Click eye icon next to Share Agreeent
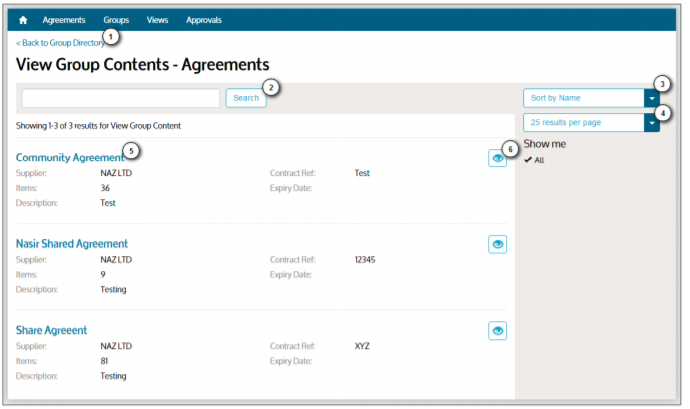 click(497, 330)
